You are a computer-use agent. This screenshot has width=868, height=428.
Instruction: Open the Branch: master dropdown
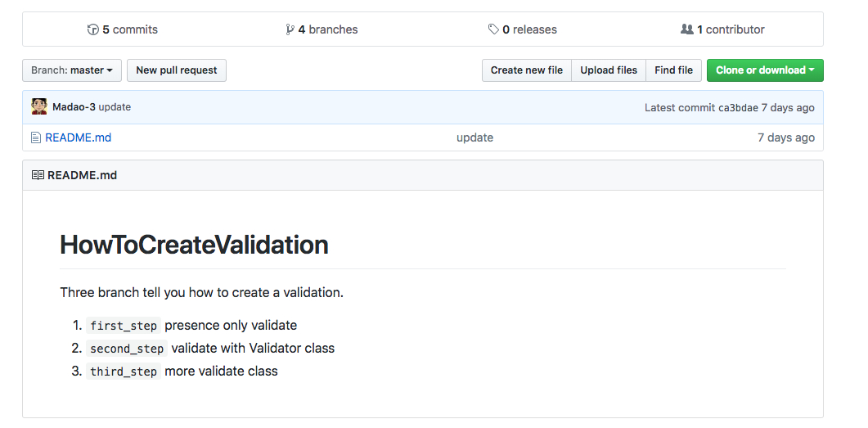pyautogui.click(x=72, y=70)
